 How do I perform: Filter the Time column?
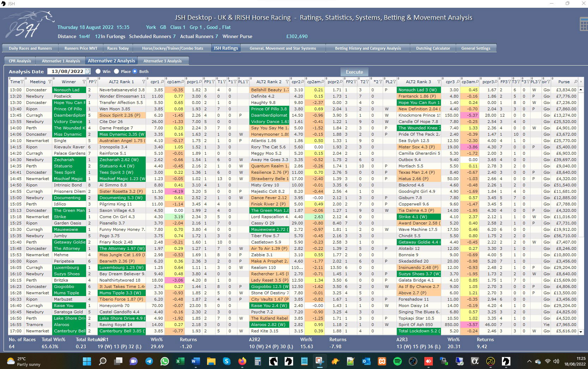(x=22, y=82)
